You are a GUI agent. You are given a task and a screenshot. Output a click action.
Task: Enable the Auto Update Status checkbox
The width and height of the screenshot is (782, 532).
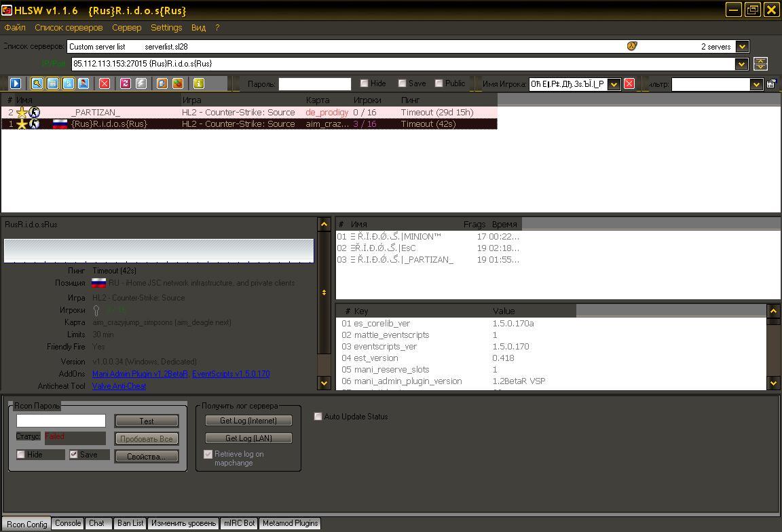(318, 417)
